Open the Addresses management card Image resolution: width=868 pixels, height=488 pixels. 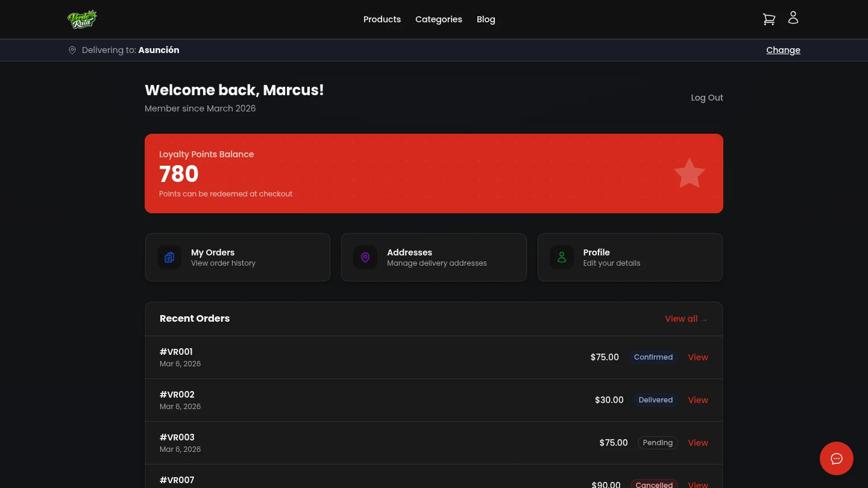click(x=434, y=257)
